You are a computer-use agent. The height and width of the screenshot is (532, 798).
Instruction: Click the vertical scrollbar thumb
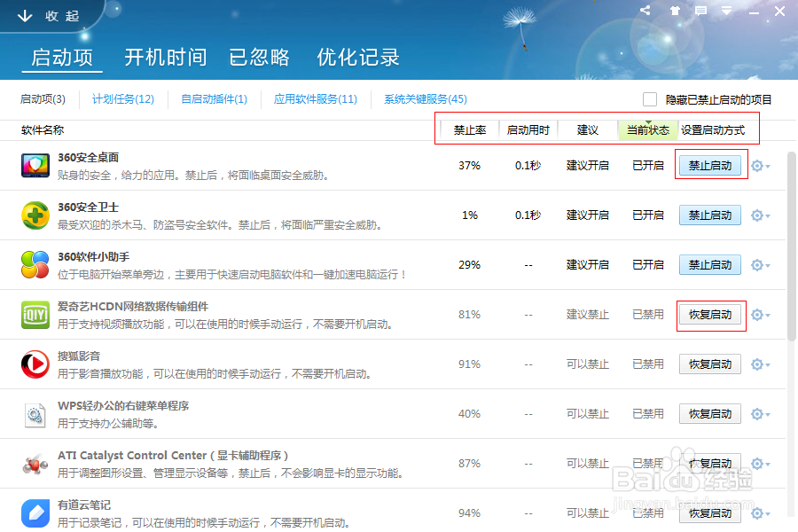[792, 246]
